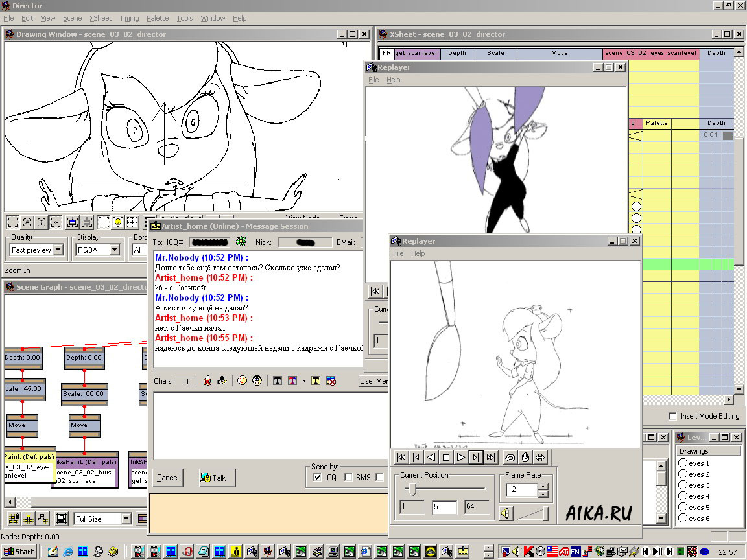
Task: Click the lock grid icon in Scene Graph toolbar
Action: click(14, 519)
